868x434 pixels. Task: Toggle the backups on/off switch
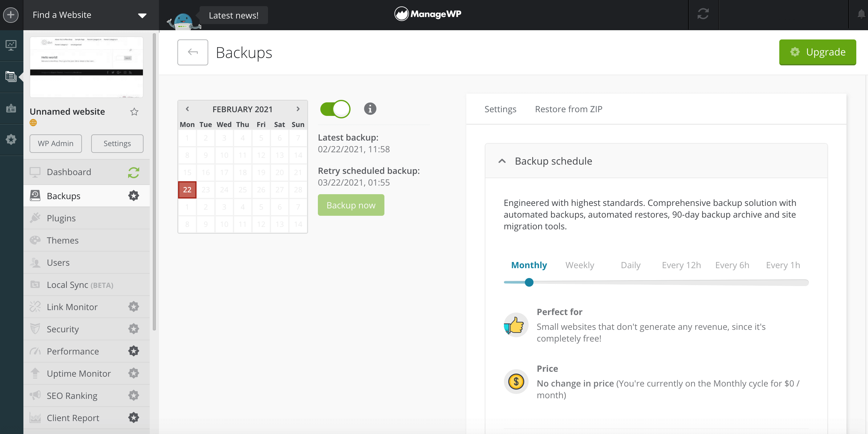pyautogui.click(x=335, y=109)
